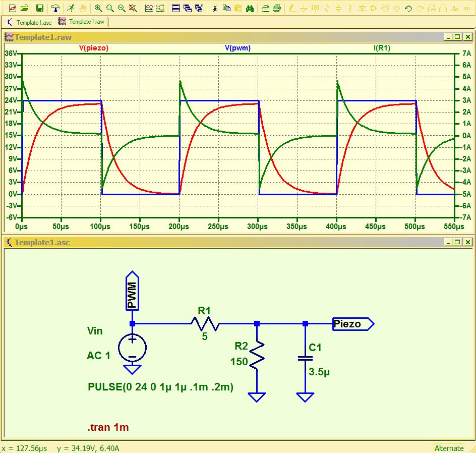Image resolution: width=476 pixels, height=453 pixels.
Task: Run the simulation with the running man icon
Action: [x=71, y=8]
